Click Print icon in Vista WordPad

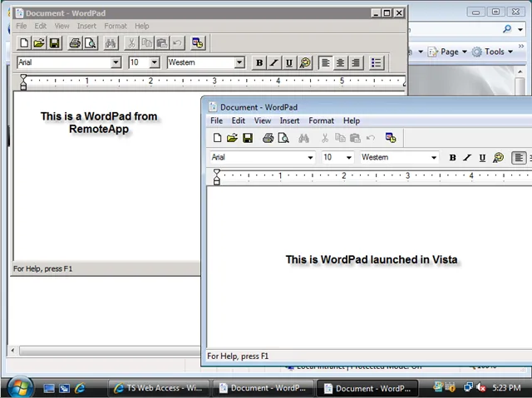point(268,138)
